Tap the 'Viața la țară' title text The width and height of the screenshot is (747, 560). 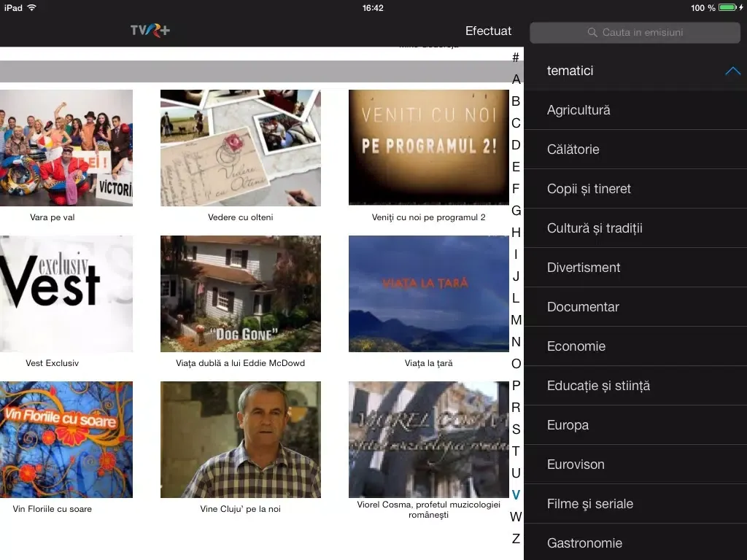tap(429, 363)
